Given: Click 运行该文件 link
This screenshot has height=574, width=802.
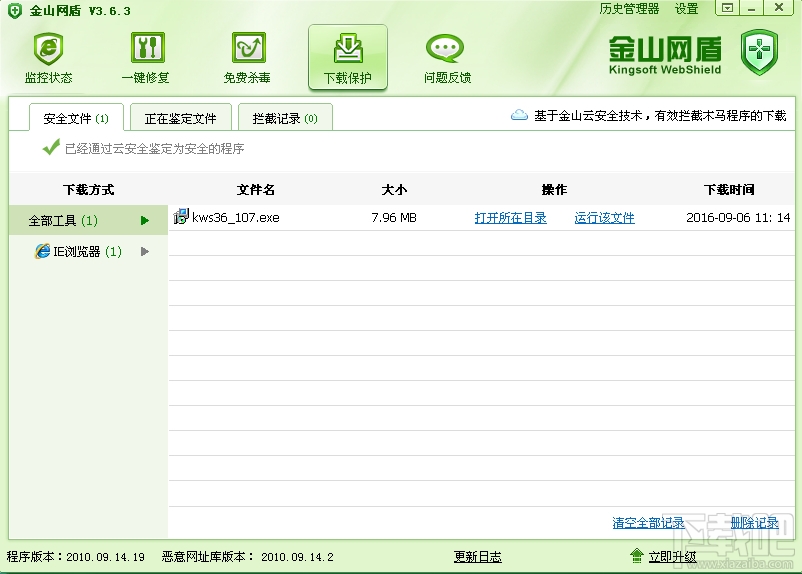Looking at the screenshot, I should (605, 218).
